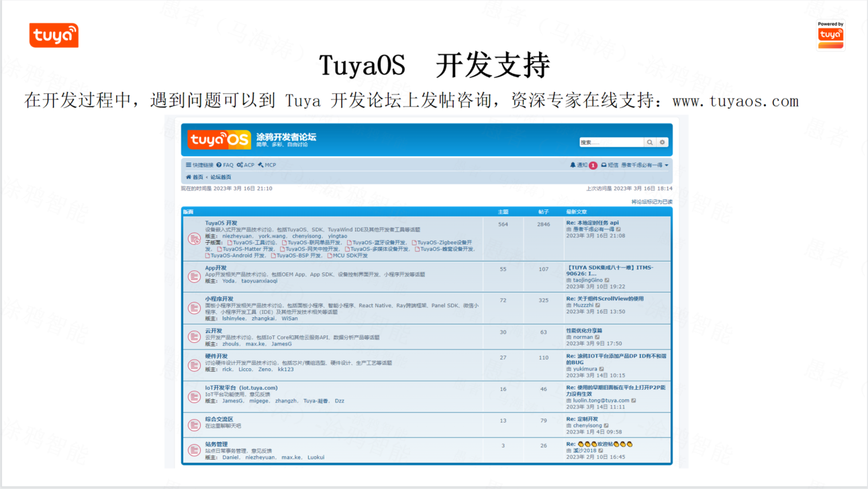Open the TuyaOS 开发 forum
The height and width of the screenshot is (489, 868).
pyautogui.click(x=222, y=223)
